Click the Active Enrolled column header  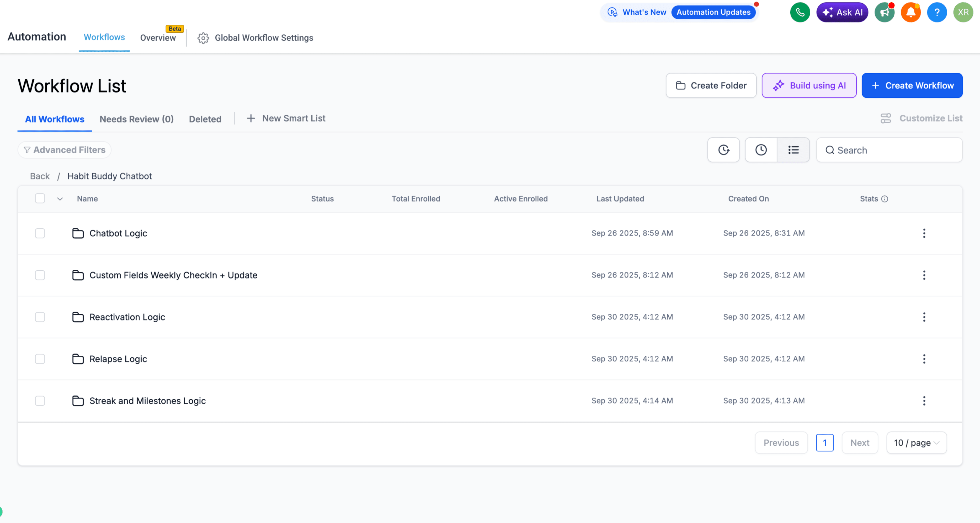(x=521, y=199)
